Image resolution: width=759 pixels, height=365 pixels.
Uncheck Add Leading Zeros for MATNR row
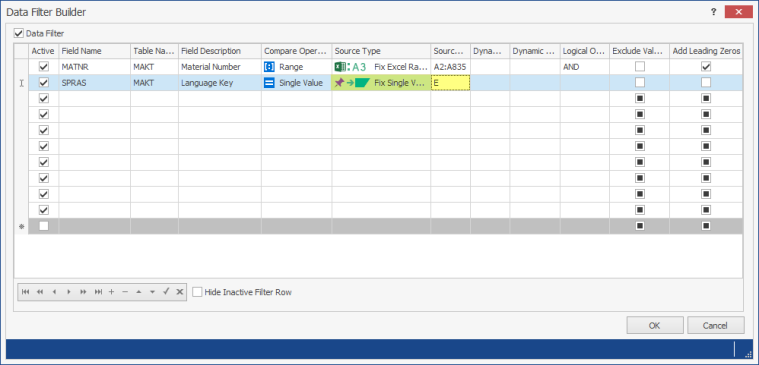(706, 67)
